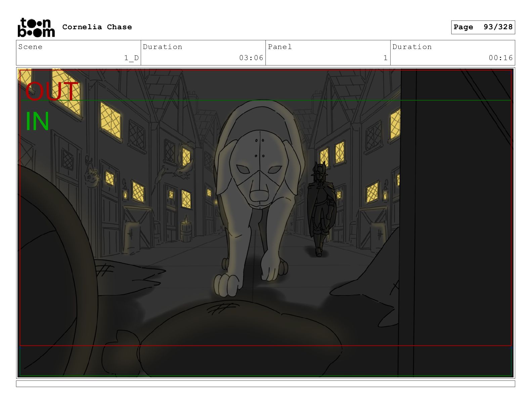The image size is (532, 411).
Task: Select the scene value 1_D
Action: click(131, 58)
